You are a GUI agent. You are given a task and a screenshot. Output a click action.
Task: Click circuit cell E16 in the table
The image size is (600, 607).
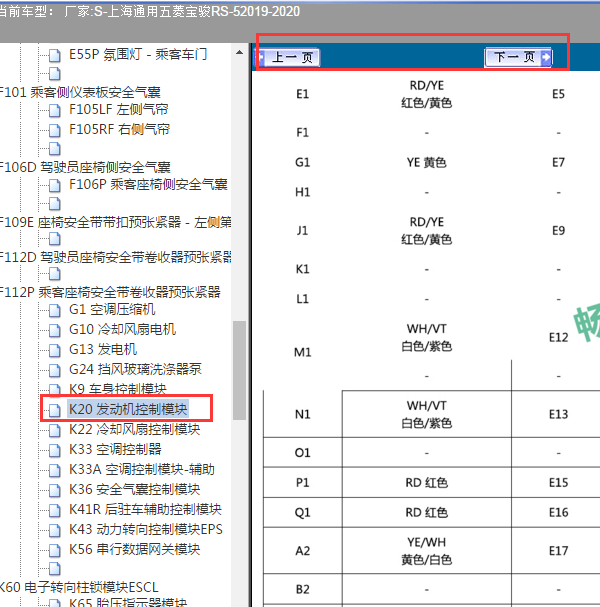(558, 513)
